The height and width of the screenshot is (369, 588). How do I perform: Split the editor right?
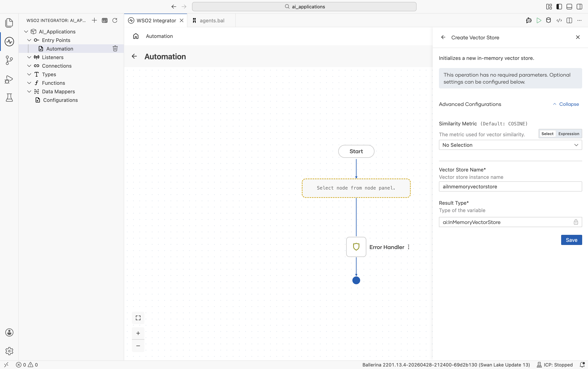[569, 20]
